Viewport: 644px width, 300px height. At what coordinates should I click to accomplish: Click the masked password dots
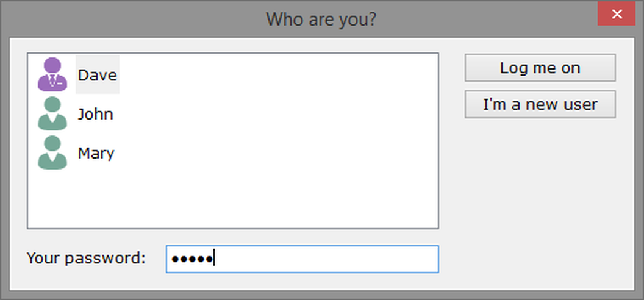(191, 259)
